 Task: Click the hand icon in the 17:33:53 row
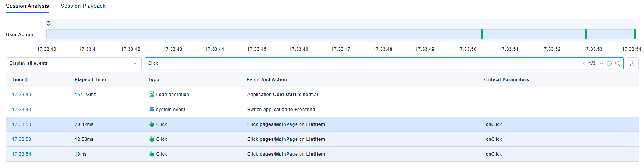click(151, 139)
